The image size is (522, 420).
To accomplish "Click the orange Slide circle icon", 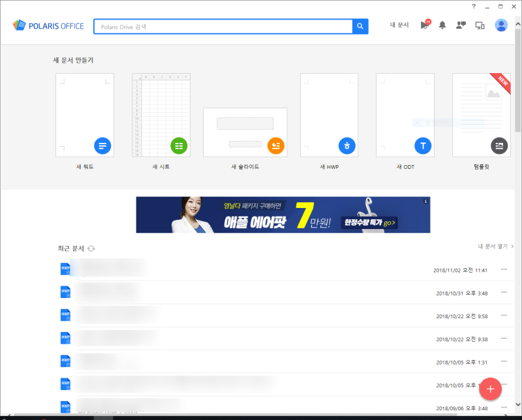I will coord(276,146).
